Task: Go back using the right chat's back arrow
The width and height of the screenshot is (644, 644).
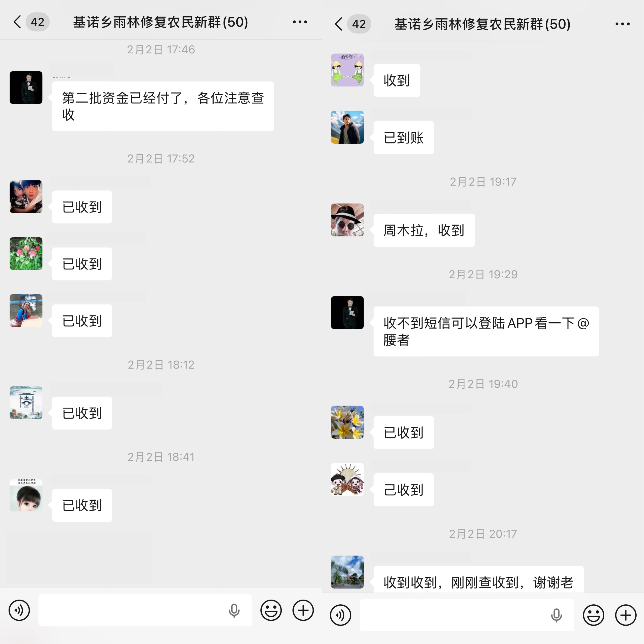Action: click(x=339, y=24)
